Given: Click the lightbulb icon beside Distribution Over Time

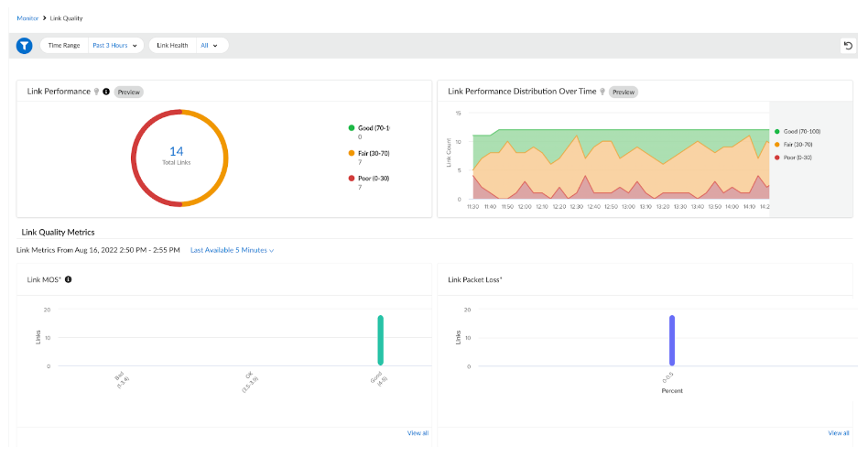Looking at the screenshot, I should (x=602, y=92).
